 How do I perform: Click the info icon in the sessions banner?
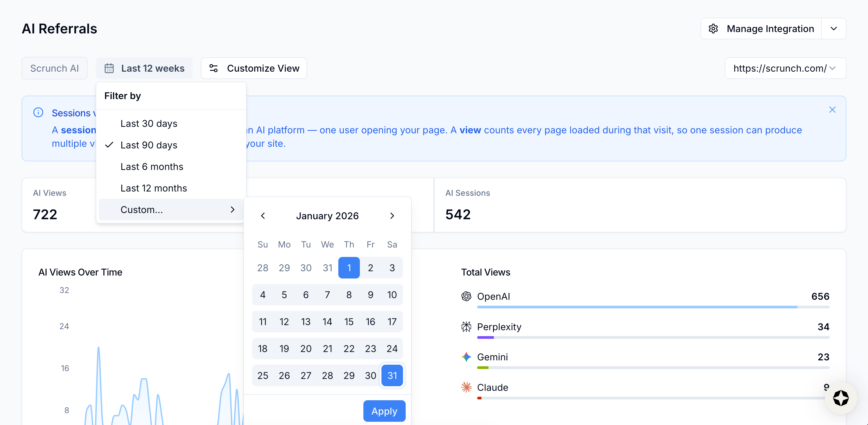(38, 112)
